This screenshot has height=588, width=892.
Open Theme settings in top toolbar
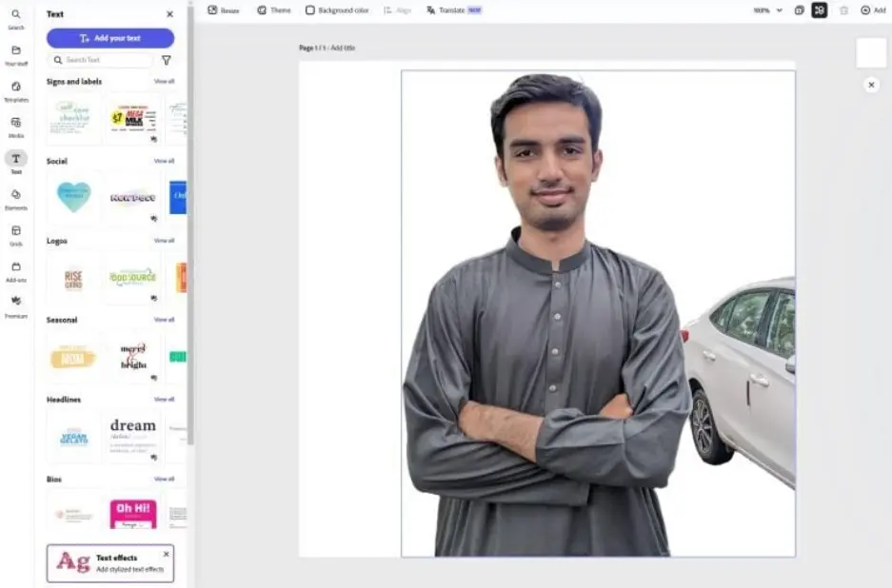pyautogui.click(x=274, y=10)
